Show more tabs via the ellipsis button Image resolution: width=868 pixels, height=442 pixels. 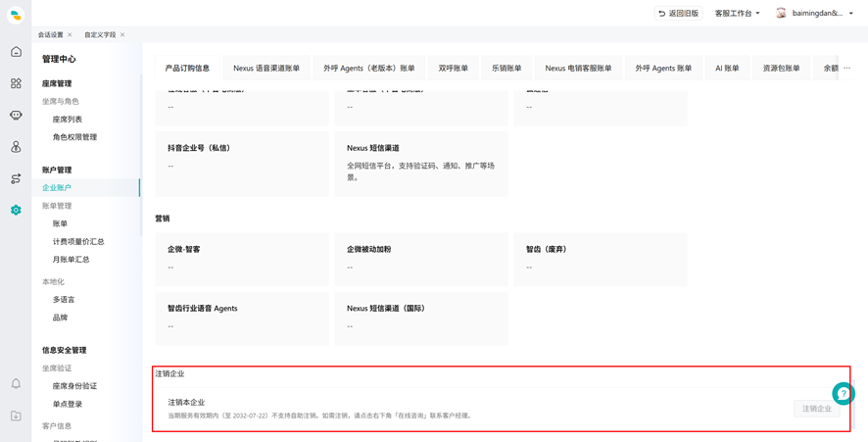[x=847, y=68]
